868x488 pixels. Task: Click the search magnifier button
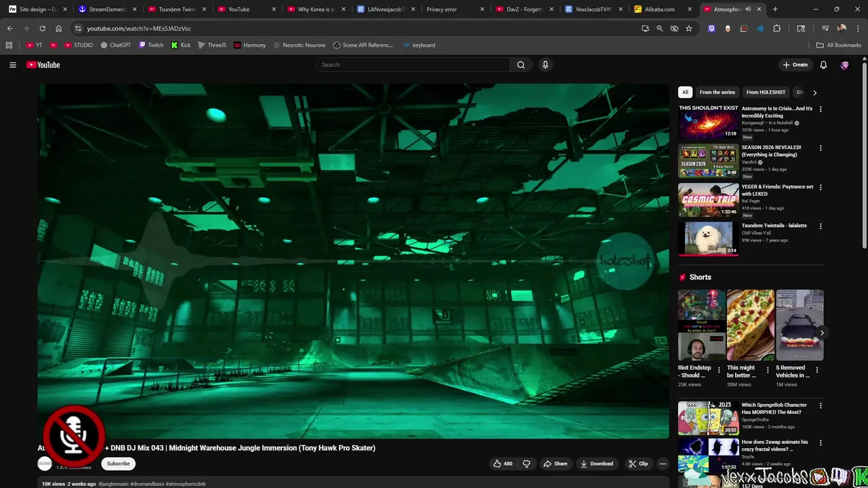tap(521, 65)
